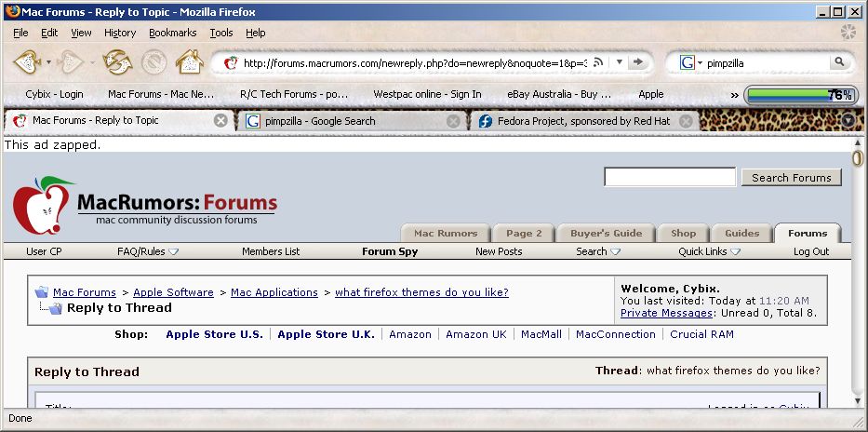Open the Home page house icon

tap(190, 62)
